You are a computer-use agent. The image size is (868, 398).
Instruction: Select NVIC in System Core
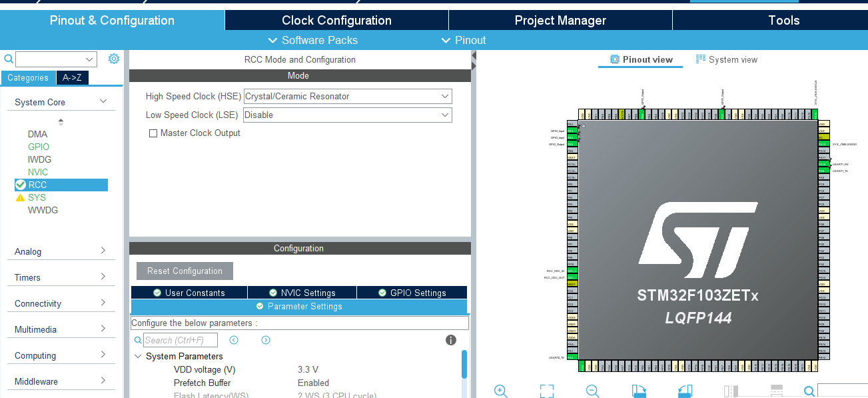pyautogui.click(x=38, y=172)
